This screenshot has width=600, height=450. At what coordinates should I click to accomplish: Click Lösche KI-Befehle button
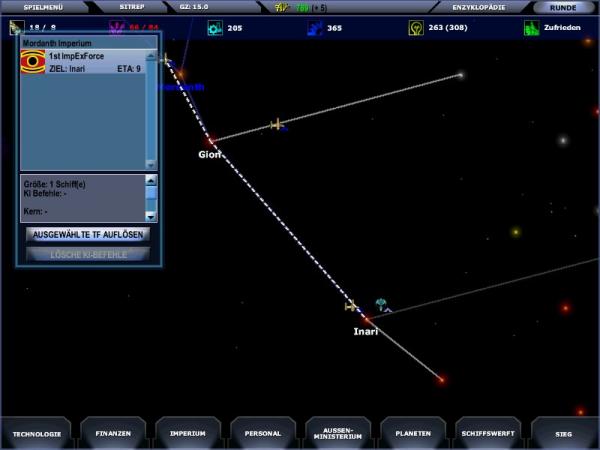(x=88, y=254)
